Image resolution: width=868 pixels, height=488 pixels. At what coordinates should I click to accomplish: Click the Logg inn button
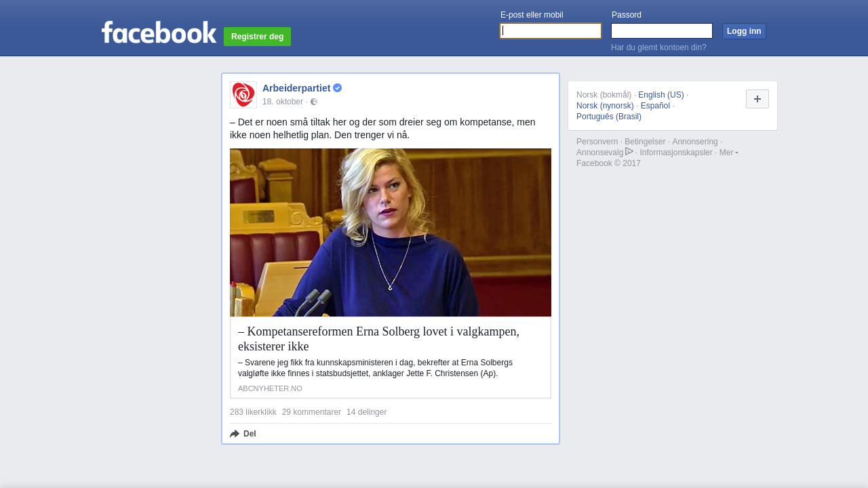743,31
